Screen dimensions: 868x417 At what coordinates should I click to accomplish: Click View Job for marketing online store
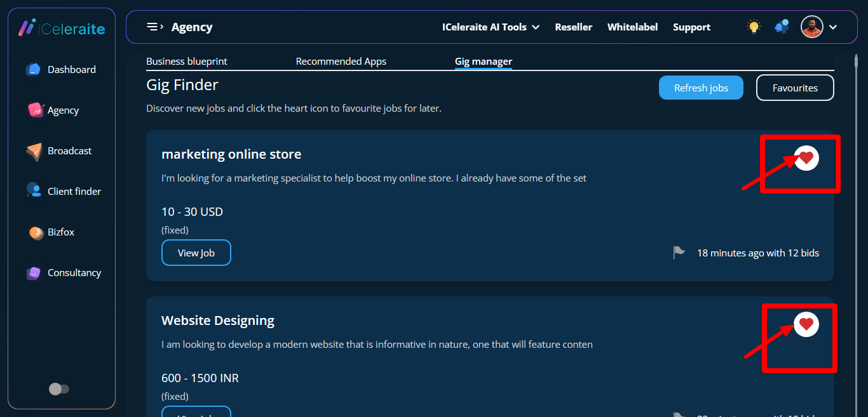pos(196,253)
